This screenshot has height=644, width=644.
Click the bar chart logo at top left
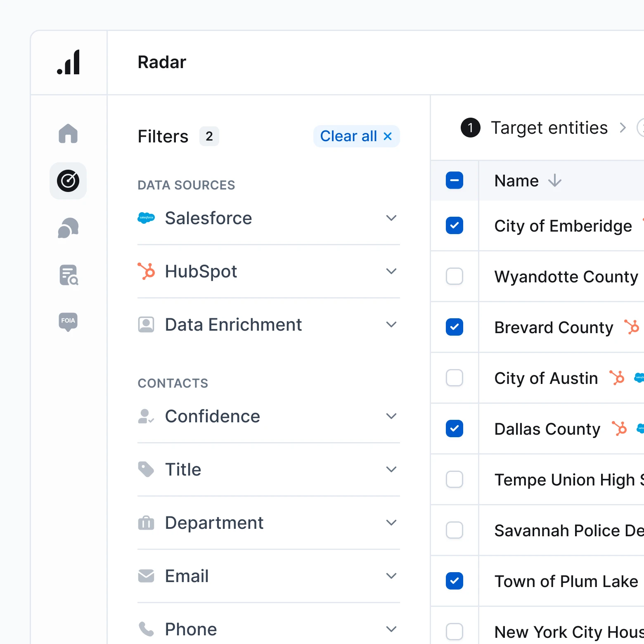coord(68,62)
